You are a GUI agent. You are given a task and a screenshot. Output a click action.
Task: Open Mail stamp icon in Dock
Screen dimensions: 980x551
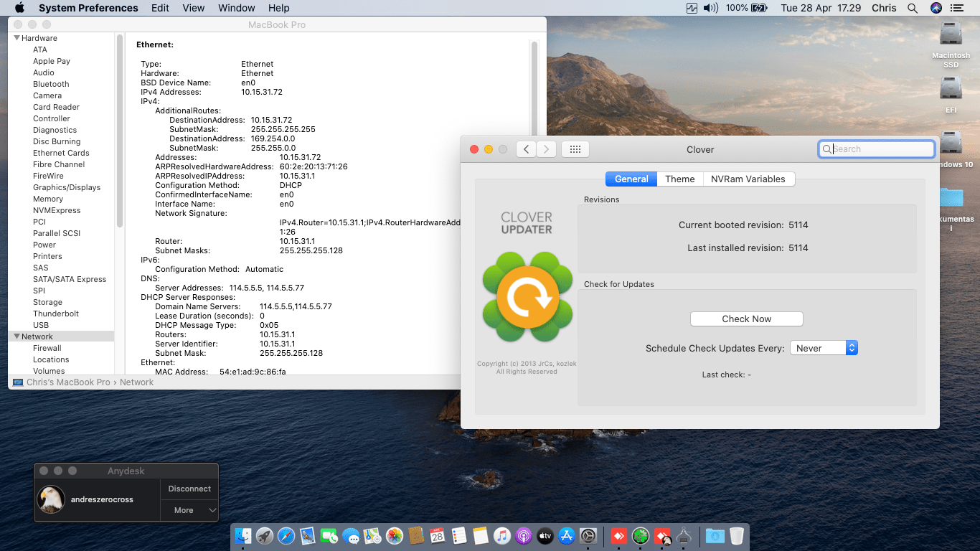(x=308, y=535)
